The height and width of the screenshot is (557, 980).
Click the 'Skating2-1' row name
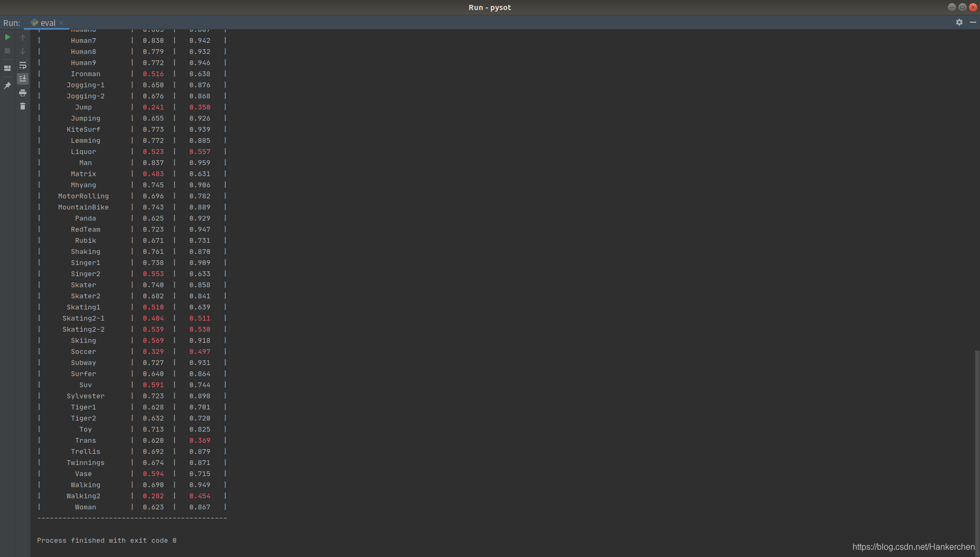coord(84,318)
